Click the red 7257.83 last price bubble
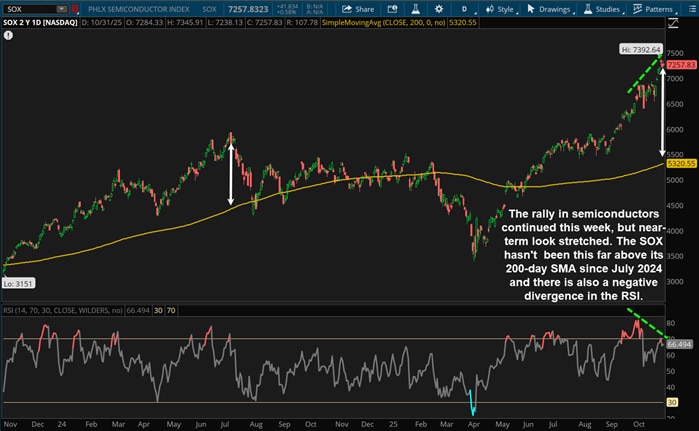 point(682,65)
